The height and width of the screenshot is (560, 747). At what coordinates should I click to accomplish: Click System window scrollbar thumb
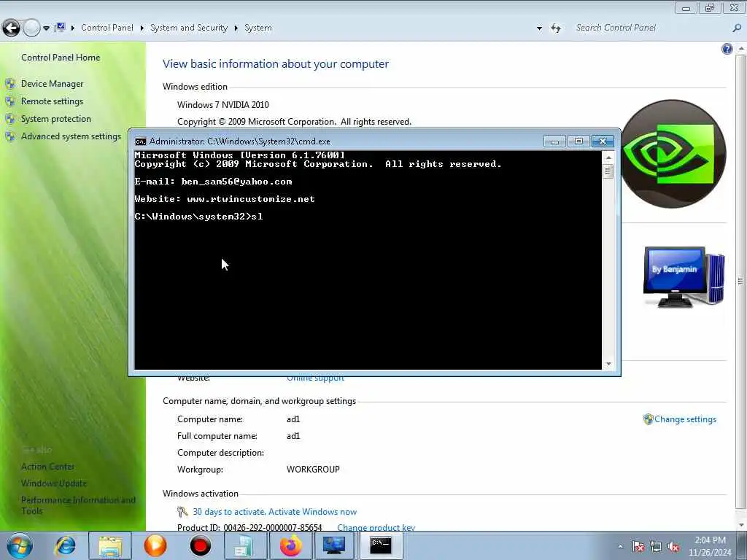tap(741, 281)
